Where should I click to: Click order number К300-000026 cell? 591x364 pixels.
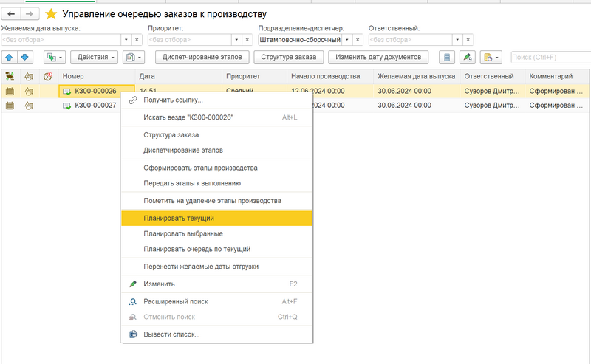pyautogui.click(x=97, y=92)
